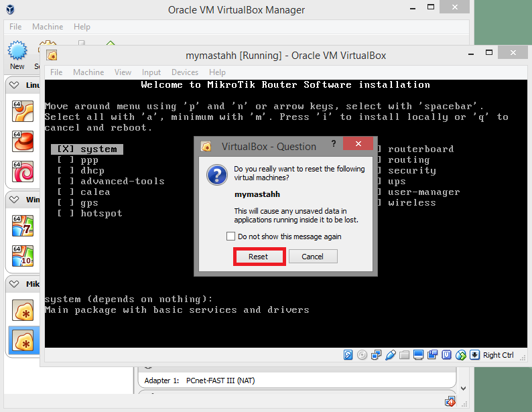Open the Help menu in VirtualBox Manager
Image resolution: width=532 pixels, height=412 pixels.
click(82, 27)
